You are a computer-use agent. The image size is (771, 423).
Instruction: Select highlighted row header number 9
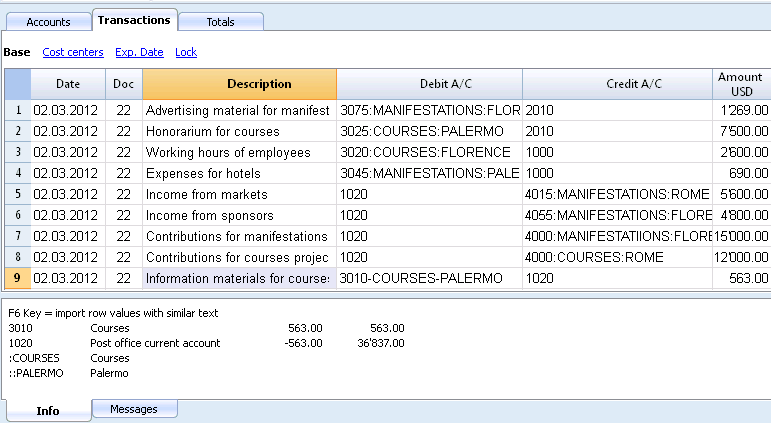[x=18, y=278]
